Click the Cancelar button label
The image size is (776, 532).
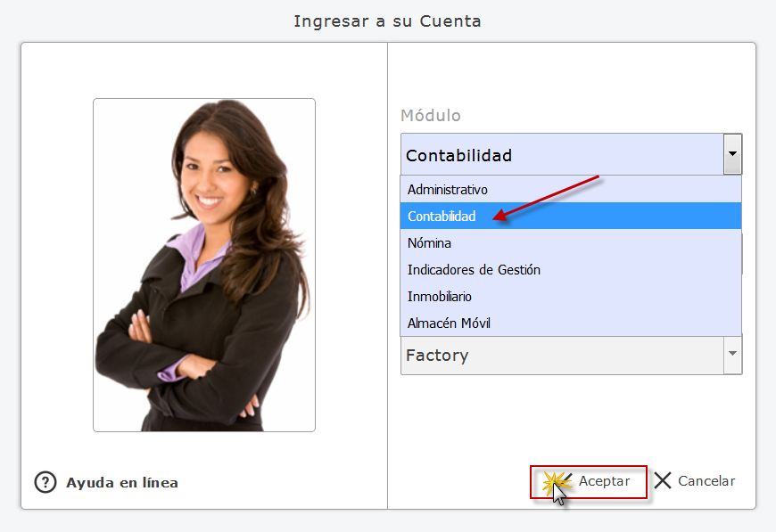pyautogui.click(x=706, y=480)
